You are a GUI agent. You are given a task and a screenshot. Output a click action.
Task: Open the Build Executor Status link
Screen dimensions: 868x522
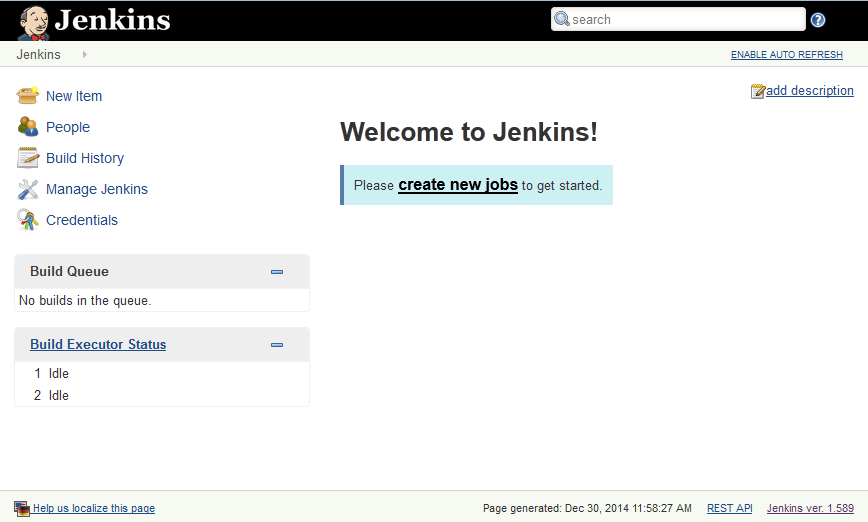[98, 344]
